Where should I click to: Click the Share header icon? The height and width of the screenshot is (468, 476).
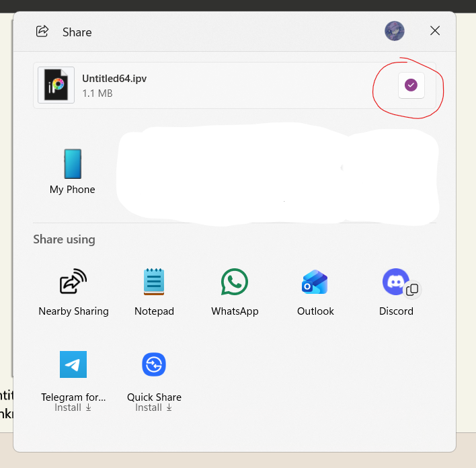click(42, 31)
